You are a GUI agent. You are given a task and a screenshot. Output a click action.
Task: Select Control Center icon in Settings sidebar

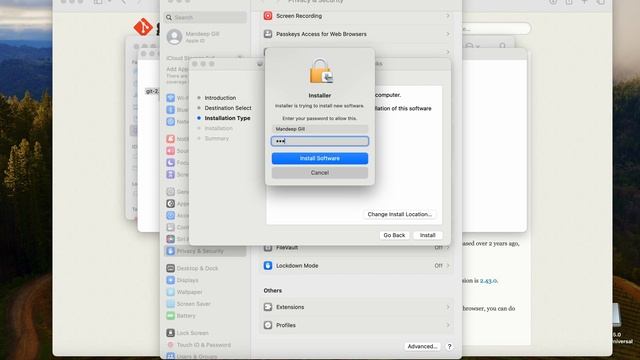tap(171, 227)
